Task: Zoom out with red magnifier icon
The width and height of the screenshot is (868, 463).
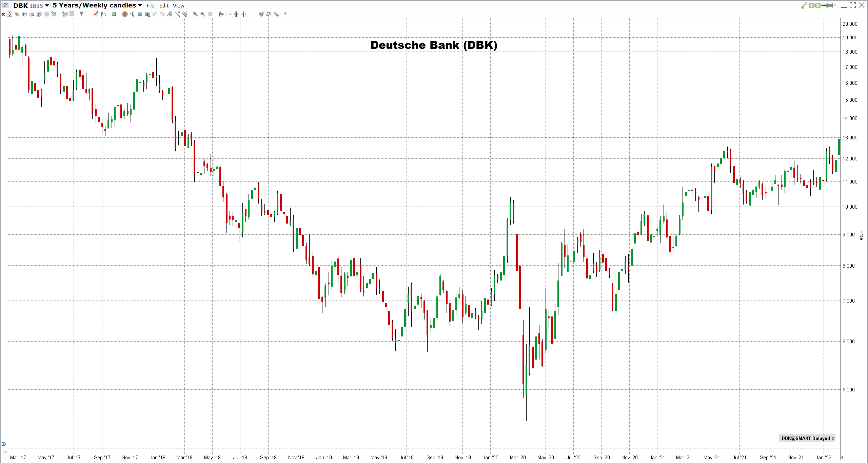Action: click(203, 14)
